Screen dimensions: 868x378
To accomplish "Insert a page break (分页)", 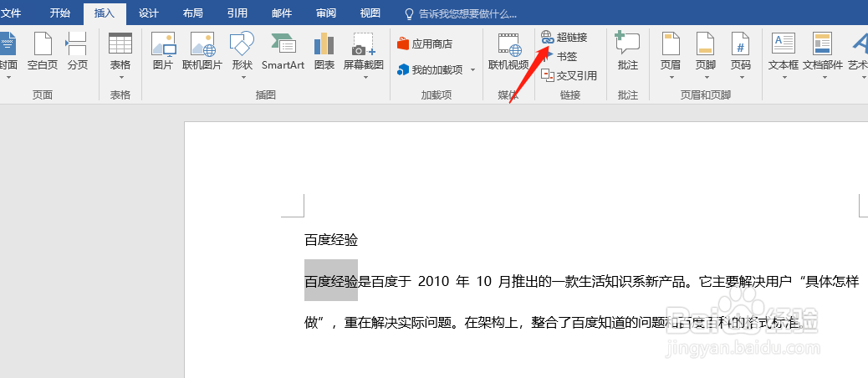I will (x=78, y=51).
